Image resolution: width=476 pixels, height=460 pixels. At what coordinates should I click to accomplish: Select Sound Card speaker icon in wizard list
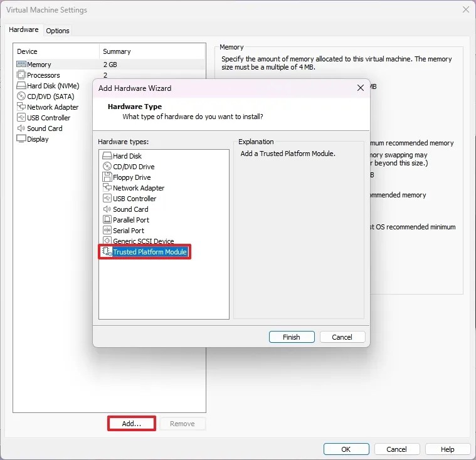click(107, 209)
